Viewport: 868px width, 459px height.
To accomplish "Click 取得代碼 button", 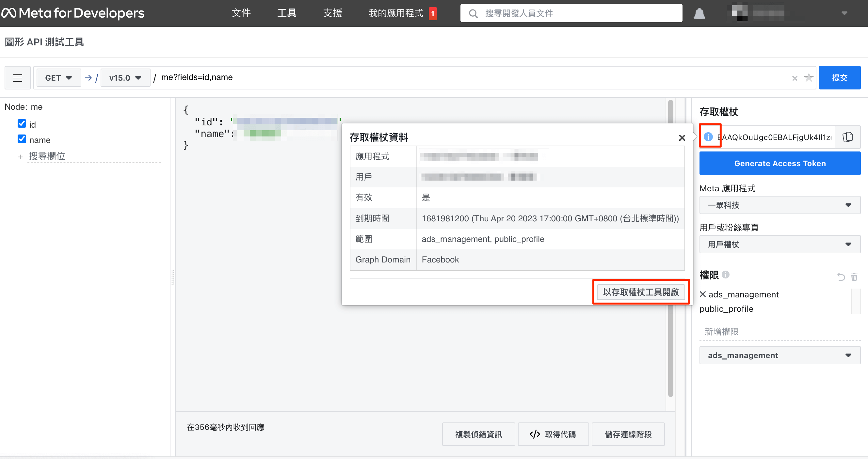I will (x=553, y=434).
